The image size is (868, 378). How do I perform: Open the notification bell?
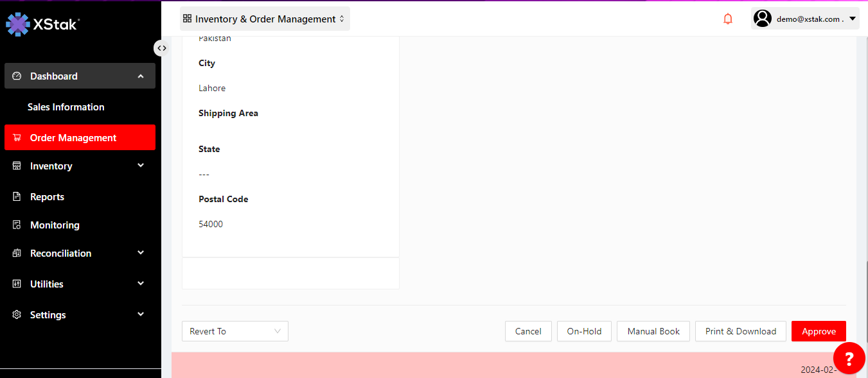tap(728, 19)
